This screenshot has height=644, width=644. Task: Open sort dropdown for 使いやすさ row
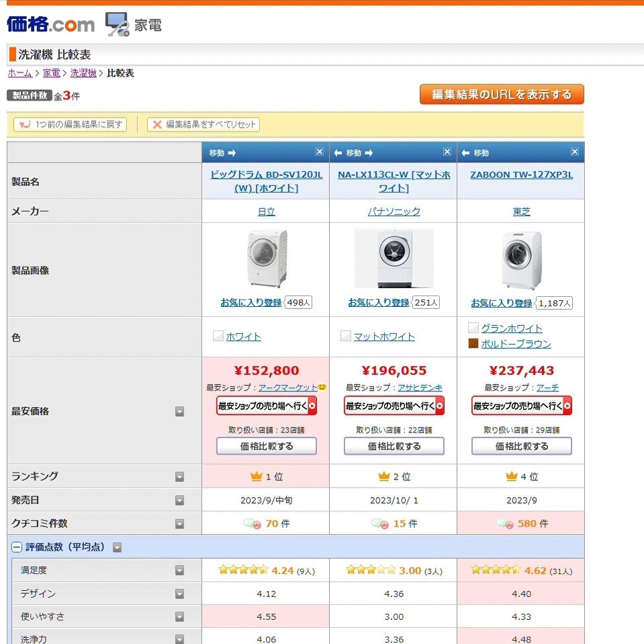click(x=179, y=617)
